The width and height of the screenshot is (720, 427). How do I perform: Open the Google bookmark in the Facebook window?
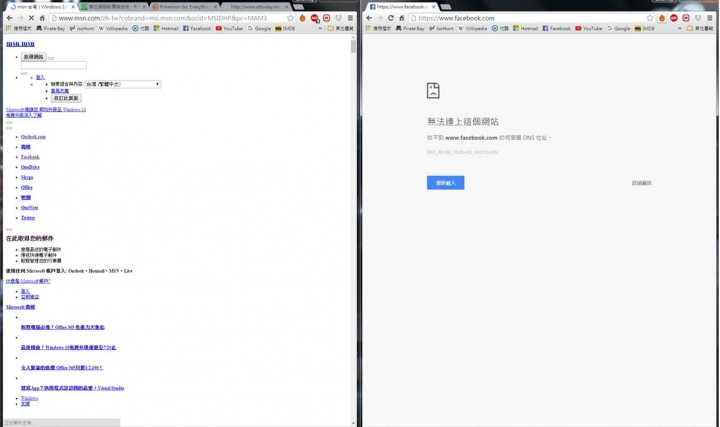619,28
